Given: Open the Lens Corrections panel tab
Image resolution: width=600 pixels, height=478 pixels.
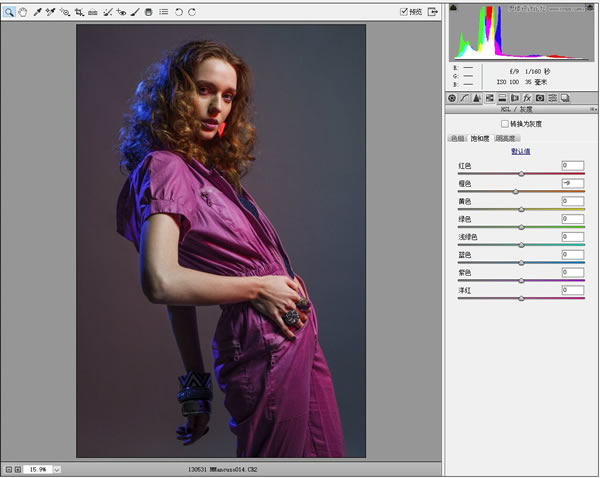Looking at the screenshot, I should (x=515, y=98).
